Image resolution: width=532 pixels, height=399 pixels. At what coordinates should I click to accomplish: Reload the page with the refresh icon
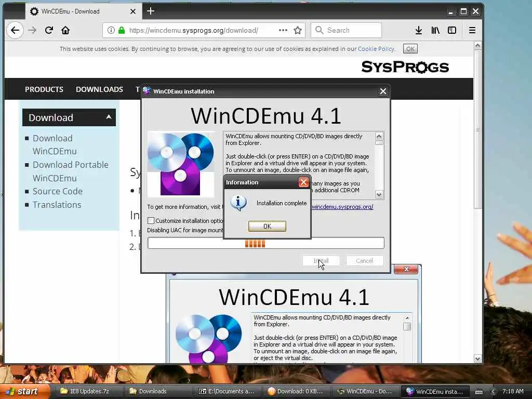(x=49, y=30)
